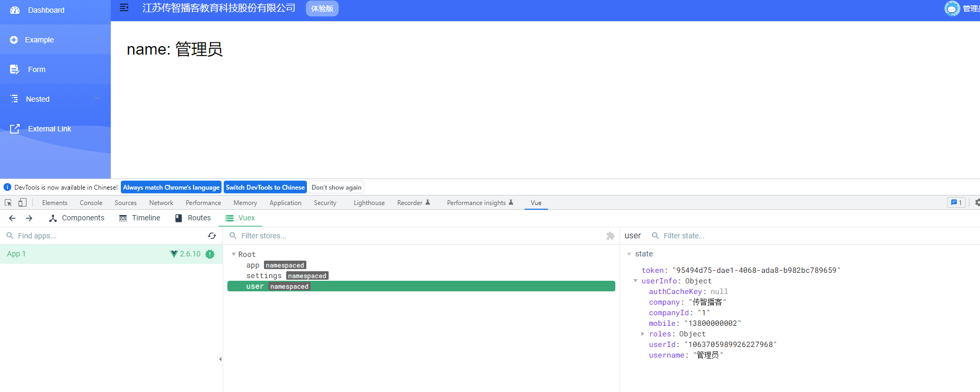Collapse the userInfo object arrow
The image size is (980, 392).
[635, 281]
